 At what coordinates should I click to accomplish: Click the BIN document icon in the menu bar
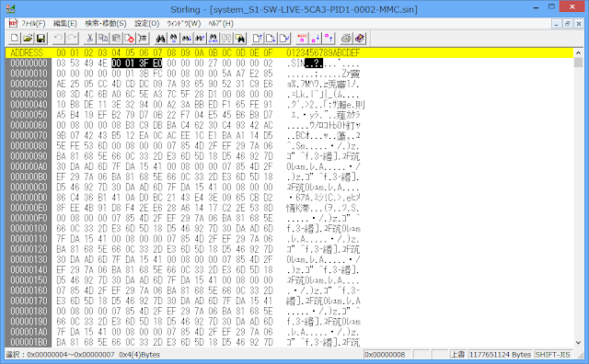pyautogui.click(x=13, y=24)
